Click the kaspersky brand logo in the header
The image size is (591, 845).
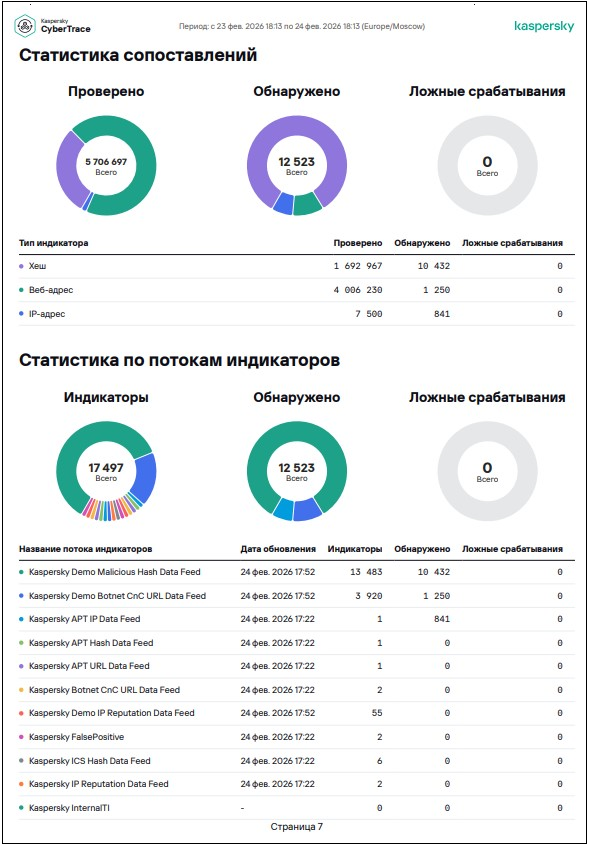[544, 26]
